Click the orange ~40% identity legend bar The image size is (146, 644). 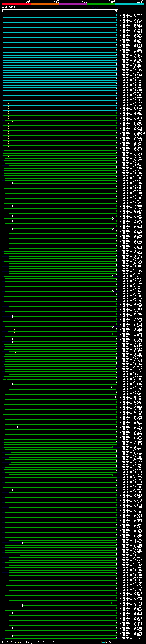[x=45, y=4]
